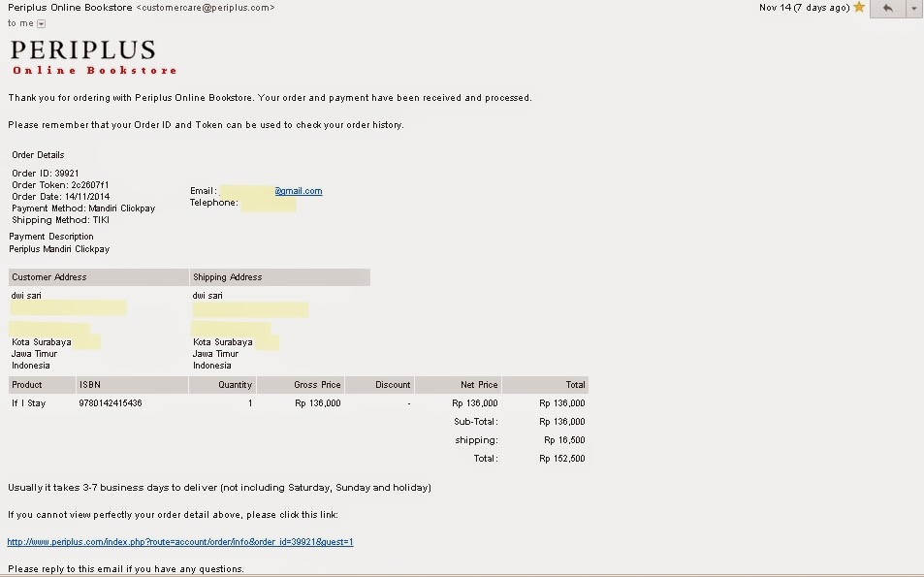
Task: Select the 'Order ID: 39921' line
Action: [46, 174]
